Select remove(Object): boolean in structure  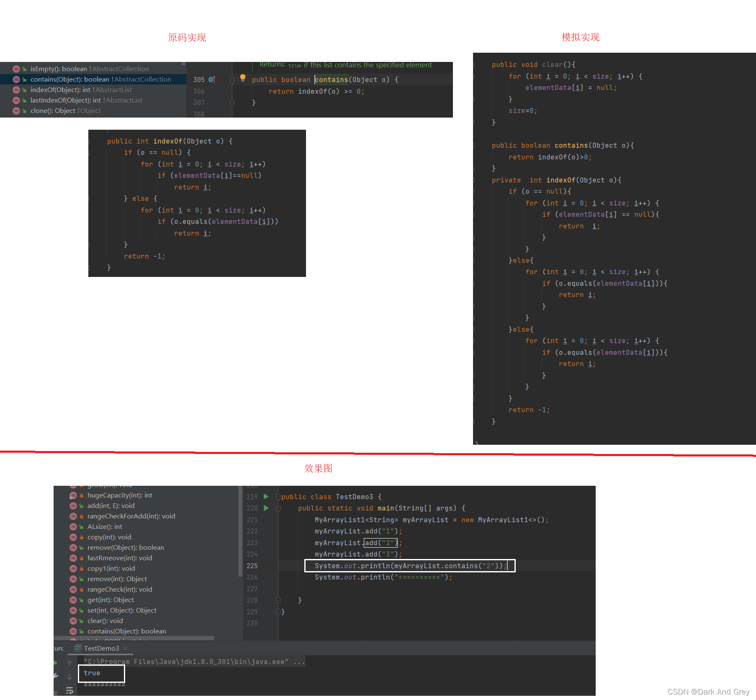126,548
